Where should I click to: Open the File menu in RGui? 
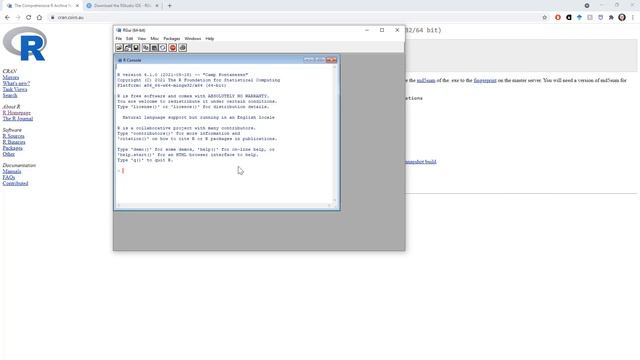(119, 38)
